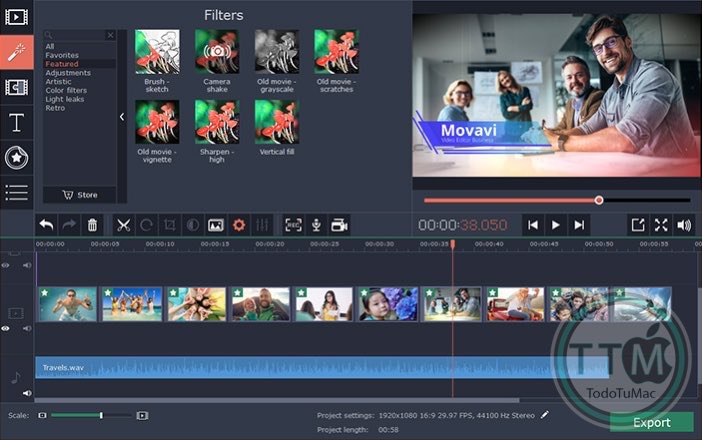Click the horizontal timeline scrollbar

click(277, 400)
